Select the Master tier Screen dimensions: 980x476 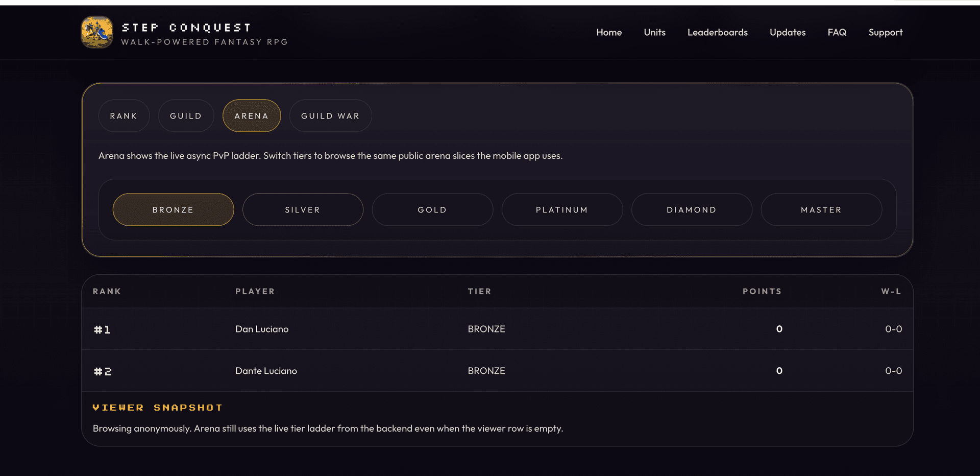point(821,209)
